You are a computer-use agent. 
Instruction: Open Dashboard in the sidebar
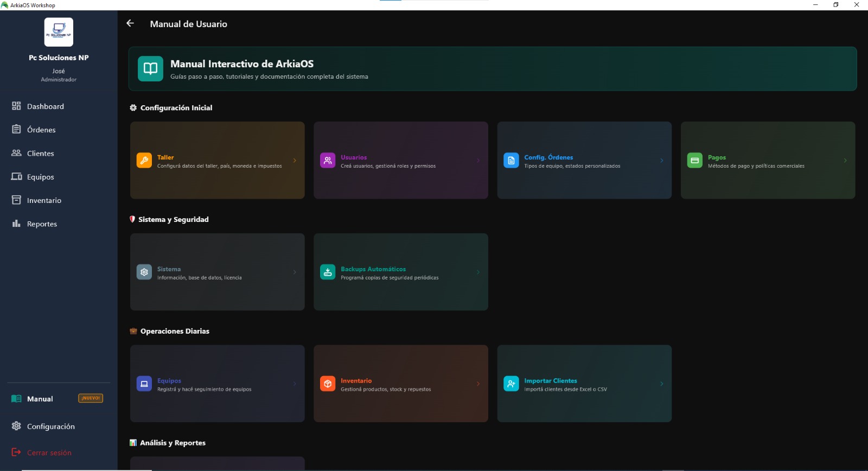(x=45, y=106)
